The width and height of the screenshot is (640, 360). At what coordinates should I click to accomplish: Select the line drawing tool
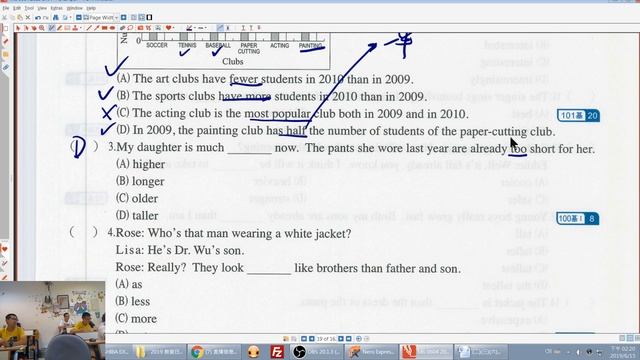coord(89,28)
